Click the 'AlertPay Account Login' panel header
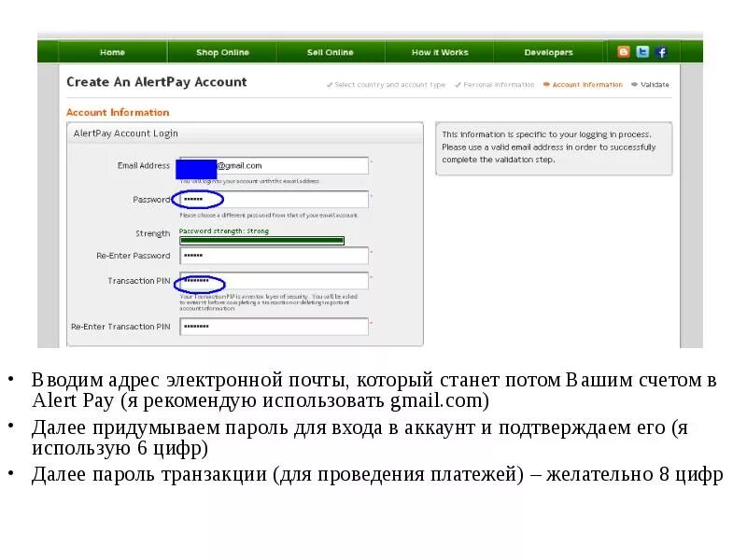The width and height of the screenshot is (747, 560). [245, 133]
